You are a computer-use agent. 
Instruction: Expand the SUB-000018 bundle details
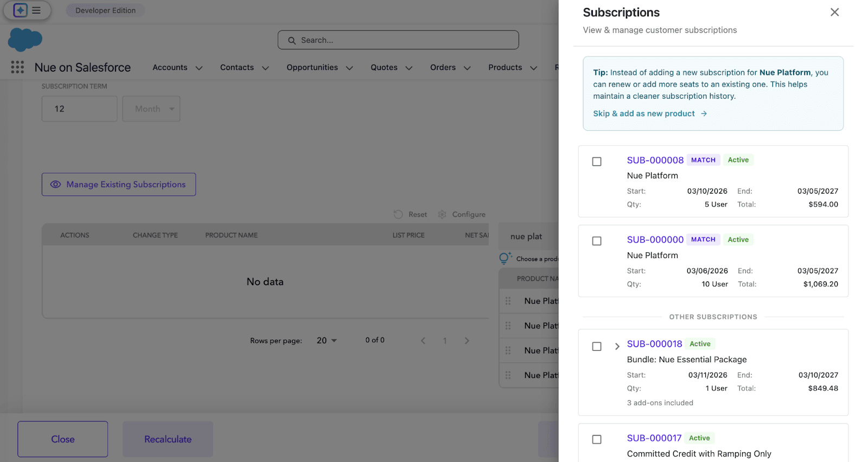pyautogui.click(x=617, y=346)
